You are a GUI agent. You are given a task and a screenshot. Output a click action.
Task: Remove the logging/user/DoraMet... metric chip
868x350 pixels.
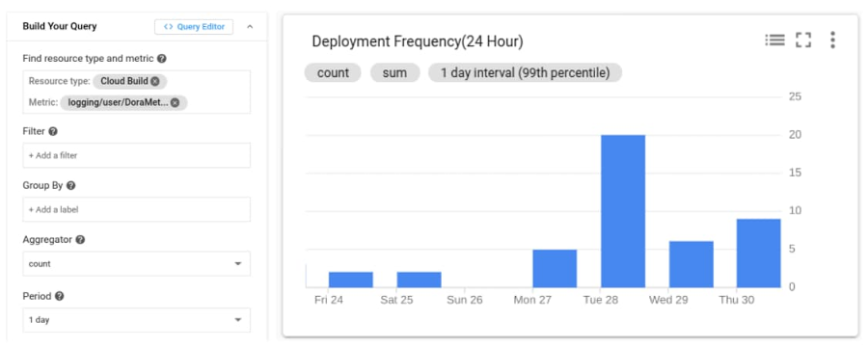pos(175,102)
